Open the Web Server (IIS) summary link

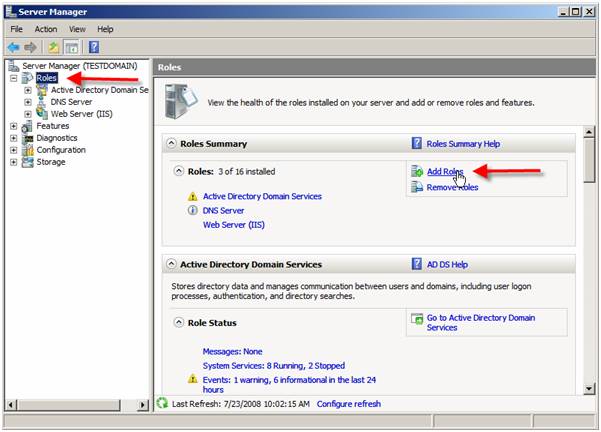pos(234,225)
